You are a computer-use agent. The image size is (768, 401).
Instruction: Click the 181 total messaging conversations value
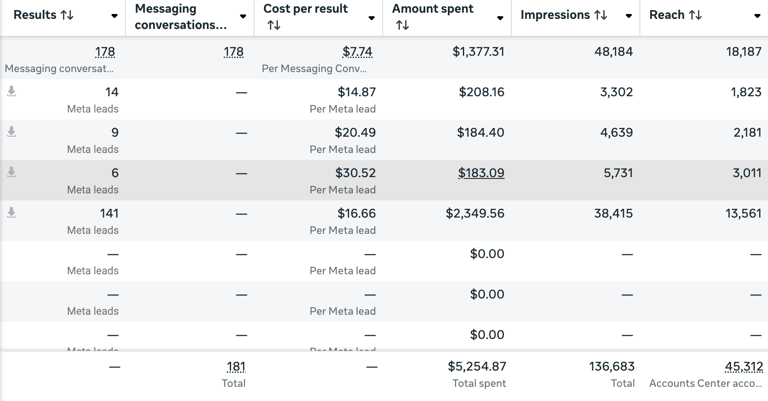(x=236, y=366)
